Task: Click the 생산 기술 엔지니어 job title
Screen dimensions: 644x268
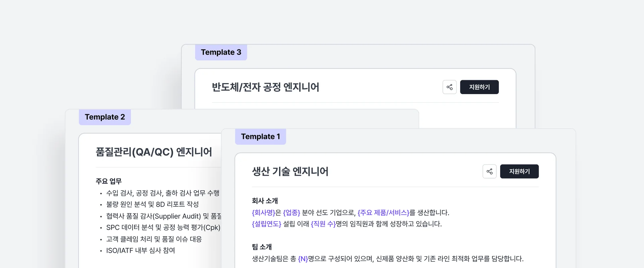Action: pyautogui.click(x=290, y=172)
